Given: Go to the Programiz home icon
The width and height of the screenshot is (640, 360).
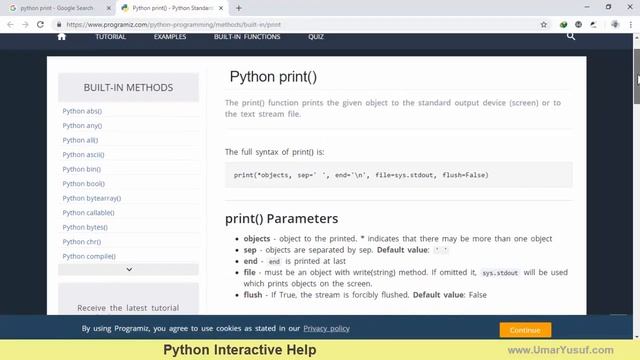Looking at the screenshot, I should tap(62, 37).
